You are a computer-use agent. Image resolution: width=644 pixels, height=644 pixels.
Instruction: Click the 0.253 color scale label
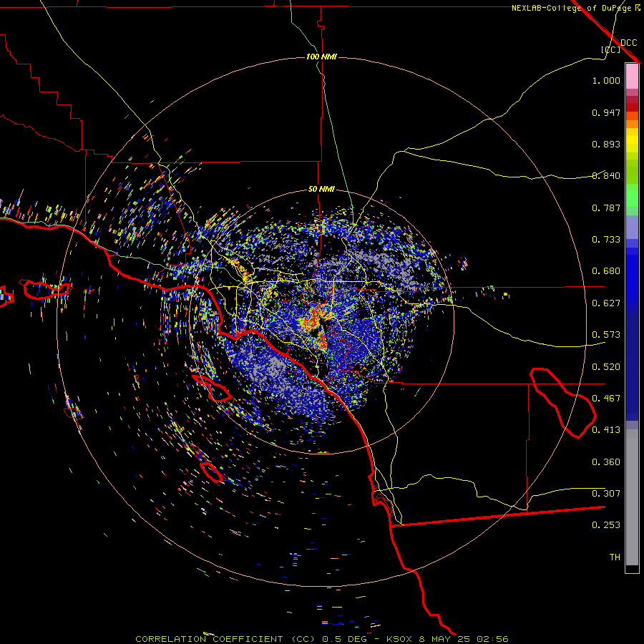tap(606, 525)
